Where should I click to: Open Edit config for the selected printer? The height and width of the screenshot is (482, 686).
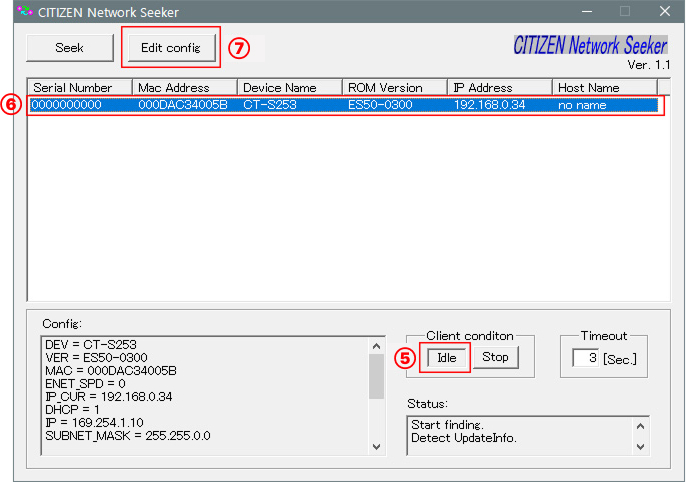point(170,47)
